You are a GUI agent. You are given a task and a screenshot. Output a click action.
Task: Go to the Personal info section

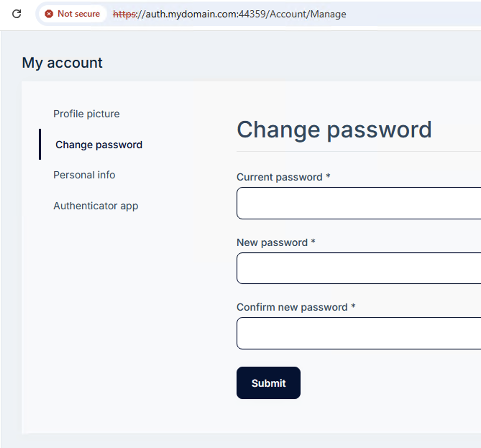click(x=84, y=175)
